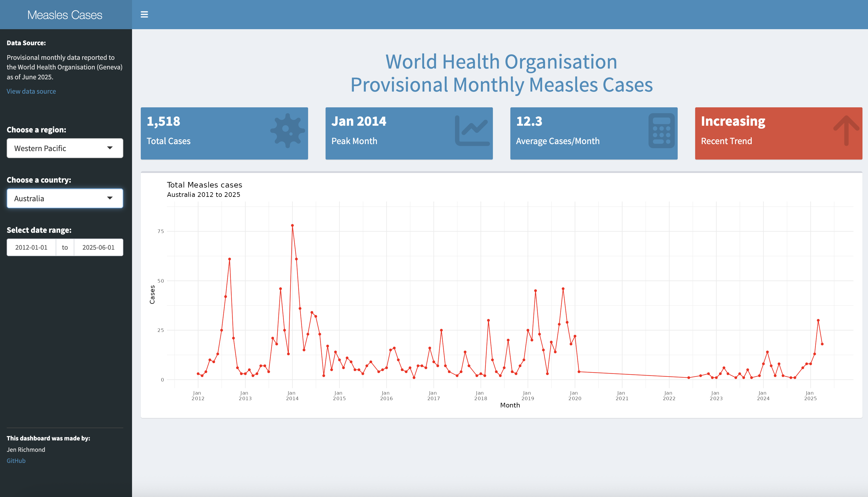The image size is (868, 497).
Task: Open the Western Pacific region dropdown
Action: (x=65, y=148)
